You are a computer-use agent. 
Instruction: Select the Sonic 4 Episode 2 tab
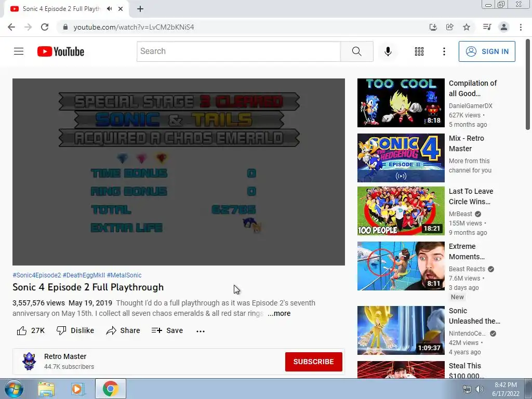tap(61, 9)
